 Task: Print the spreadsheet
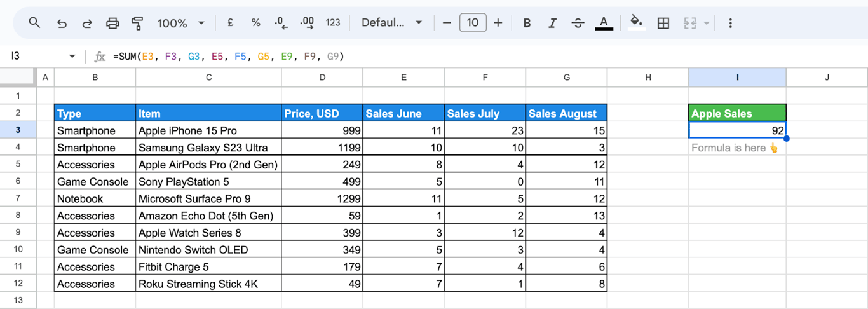(x=112, y=24)
